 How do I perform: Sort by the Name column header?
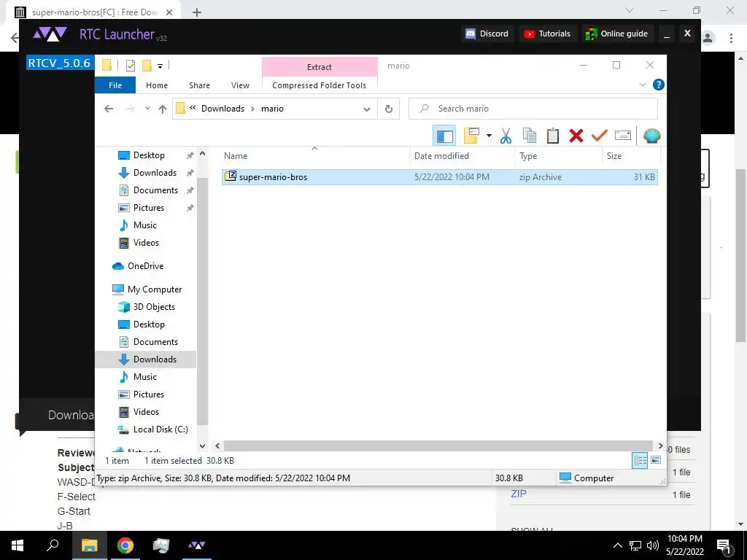tap(314, 156)
